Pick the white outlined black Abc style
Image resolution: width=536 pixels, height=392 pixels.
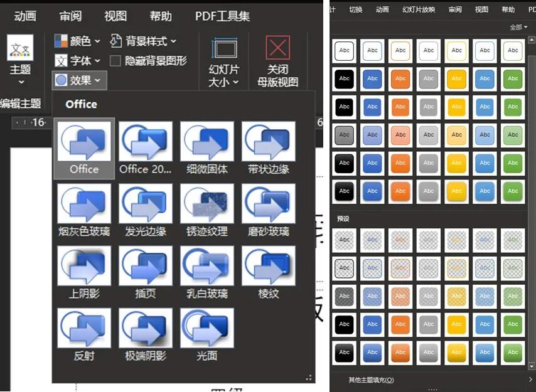pos(344,51)
